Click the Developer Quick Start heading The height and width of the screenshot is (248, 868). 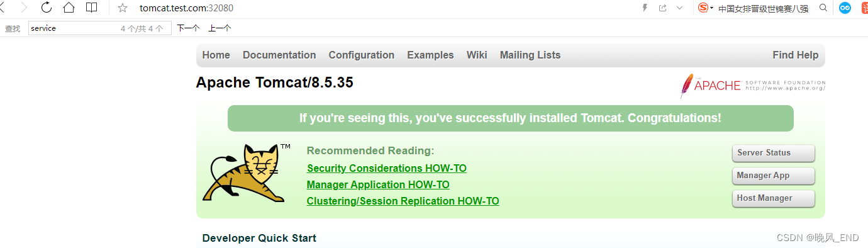coord(259,238)
